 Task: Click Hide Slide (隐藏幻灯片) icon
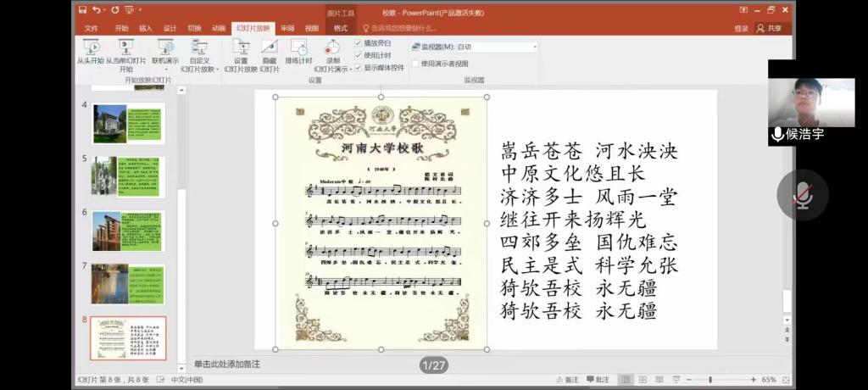[269, 48]
